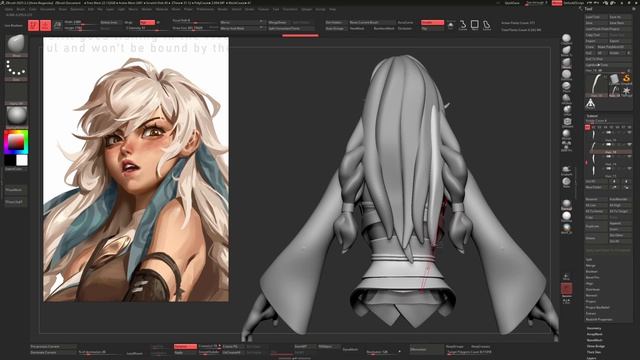The width and height of the screenshot is (640, 360).
Task: Select the topmost brush on the right shelf
Action: [566, 39]
